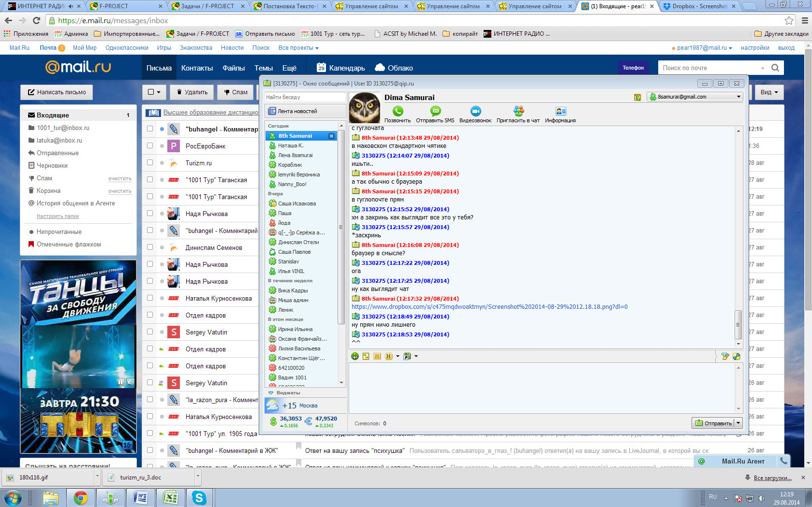Switch to Темы tab in mail.ru
The height and width of the screenshot is (507, 812).
click(264, 68)
